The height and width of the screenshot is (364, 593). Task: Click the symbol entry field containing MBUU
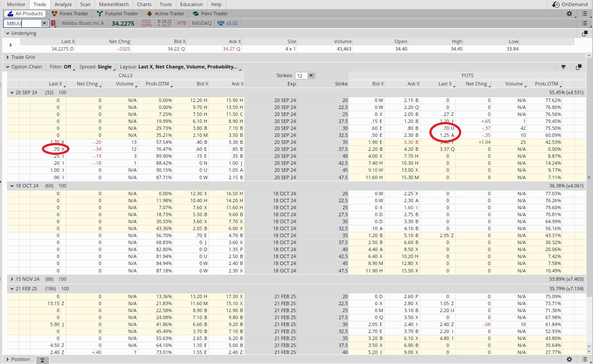pyautogui.click(x=22, y=24)
